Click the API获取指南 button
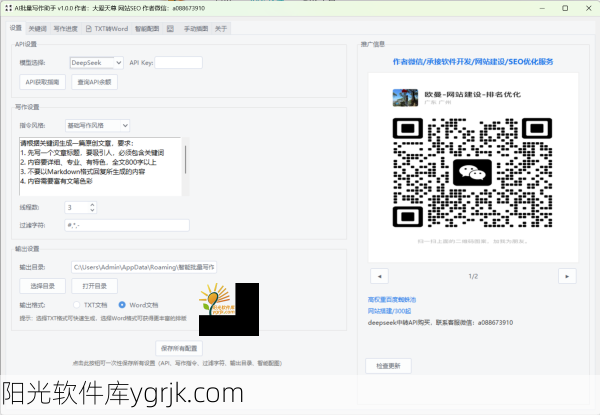 [42, 82]
